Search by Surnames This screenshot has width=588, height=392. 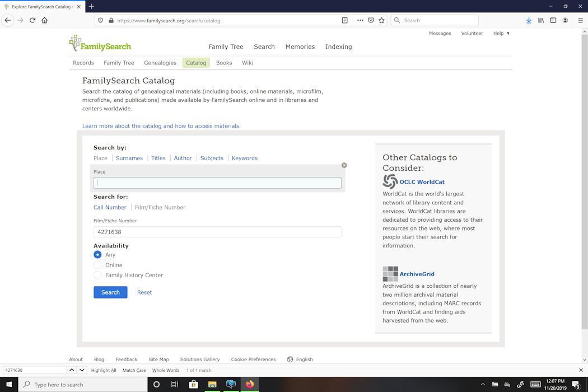tap(129, 158)
